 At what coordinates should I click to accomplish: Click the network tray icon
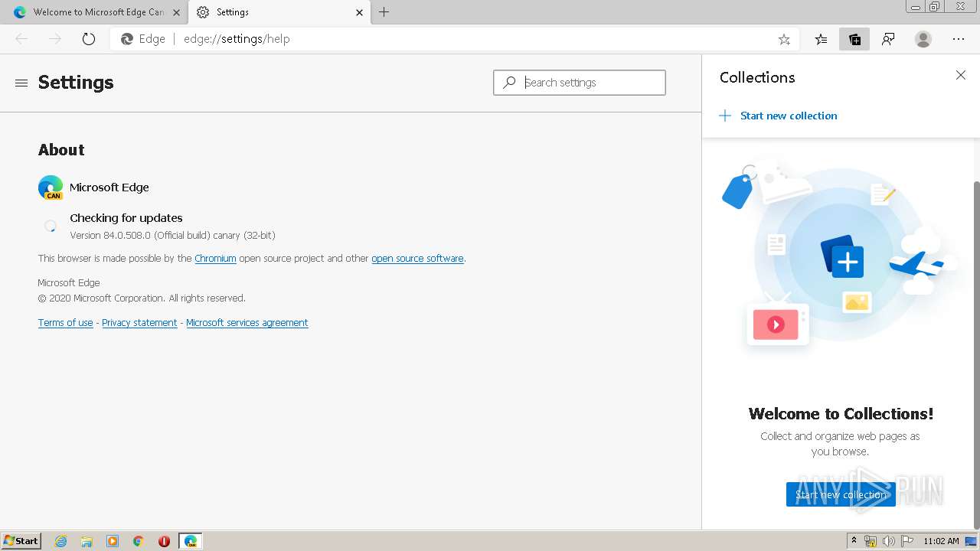(x=871, y=541)
